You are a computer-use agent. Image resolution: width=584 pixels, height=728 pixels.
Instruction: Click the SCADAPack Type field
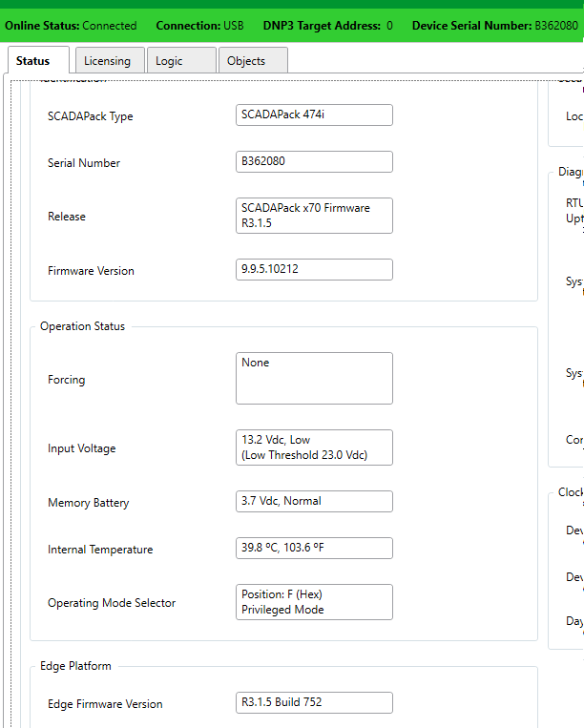point(314,114)
